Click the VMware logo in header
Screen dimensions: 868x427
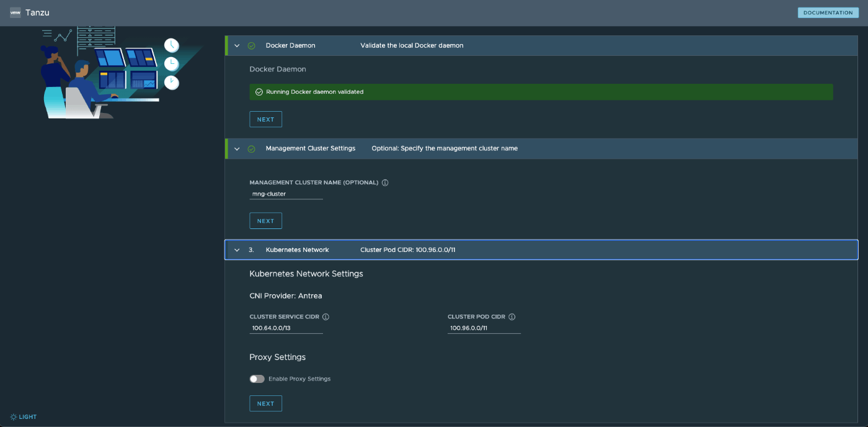[15, 12]
